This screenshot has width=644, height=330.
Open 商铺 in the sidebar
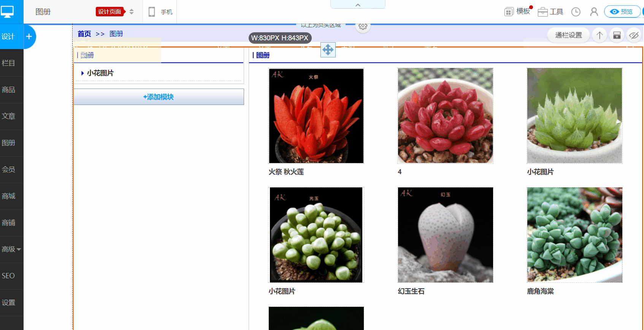[x=8, y=223]
